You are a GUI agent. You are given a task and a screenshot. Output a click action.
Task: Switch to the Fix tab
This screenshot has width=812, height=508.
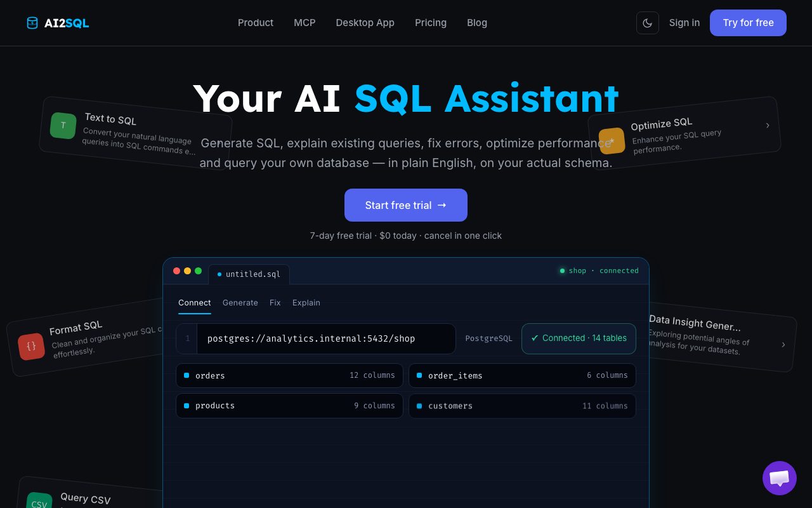(x=275, y=303)
